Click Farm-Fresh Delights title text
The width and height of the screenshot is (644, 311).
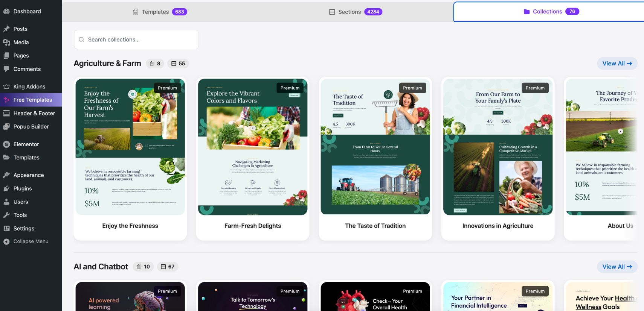click(253, 226)
